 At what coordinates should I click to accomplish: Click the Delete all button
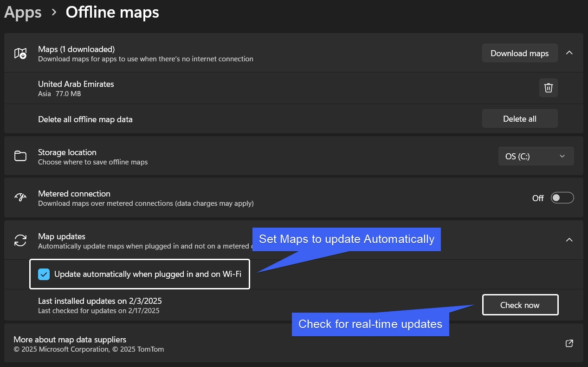coord(520,119)
